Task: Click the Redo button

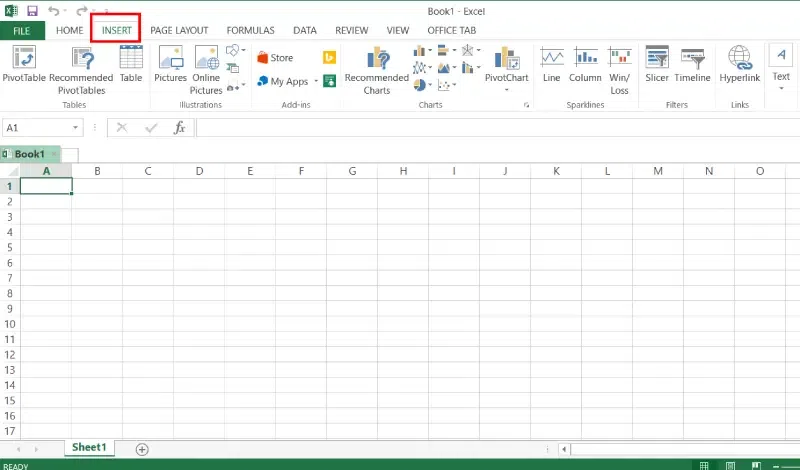Action: pyautogui.click(x=81, y=11)
